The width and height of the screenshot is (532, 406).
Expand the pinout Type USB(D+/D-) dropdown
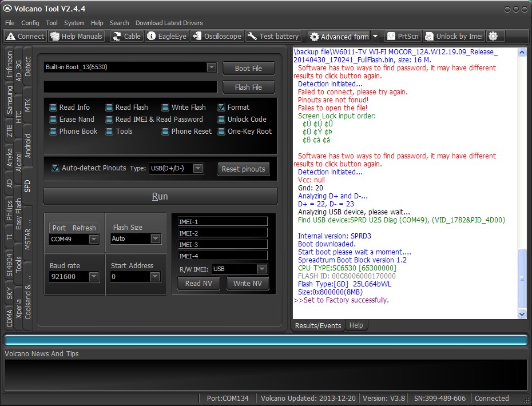pyautogui.click(x=198, y=168)
